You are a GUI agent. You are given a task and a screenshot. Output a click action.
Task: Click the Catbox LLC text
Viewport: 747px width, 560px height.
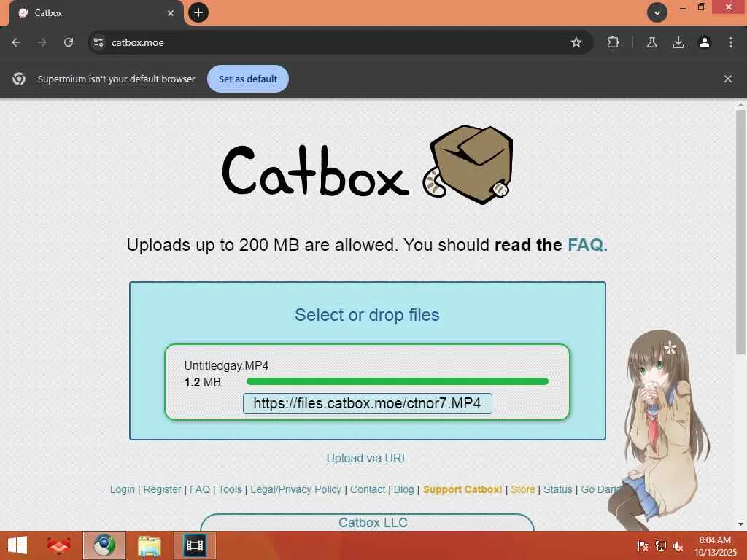(373, 522)
